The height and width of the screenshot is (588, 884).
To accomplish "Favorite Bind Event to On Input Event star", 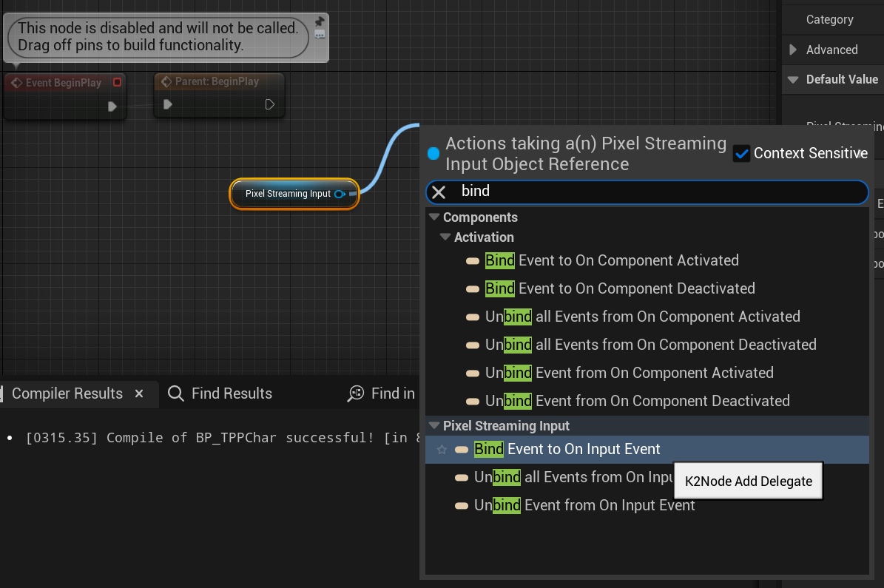I will click(442, 450).
